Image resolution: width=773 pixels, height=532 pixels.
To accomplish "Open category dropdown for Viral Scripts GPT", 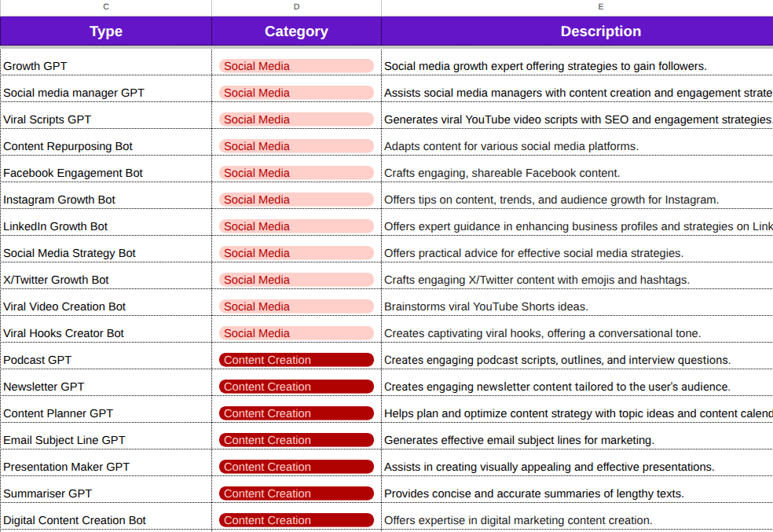I will tap(296, 119).
